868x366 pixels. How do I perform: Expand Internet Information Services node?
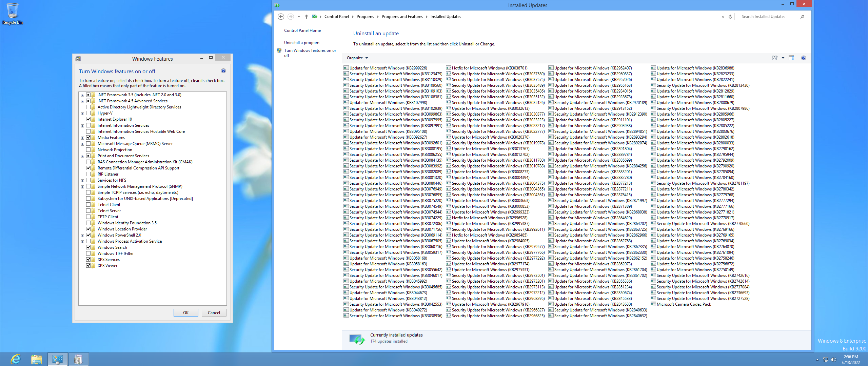coord(82,126)
